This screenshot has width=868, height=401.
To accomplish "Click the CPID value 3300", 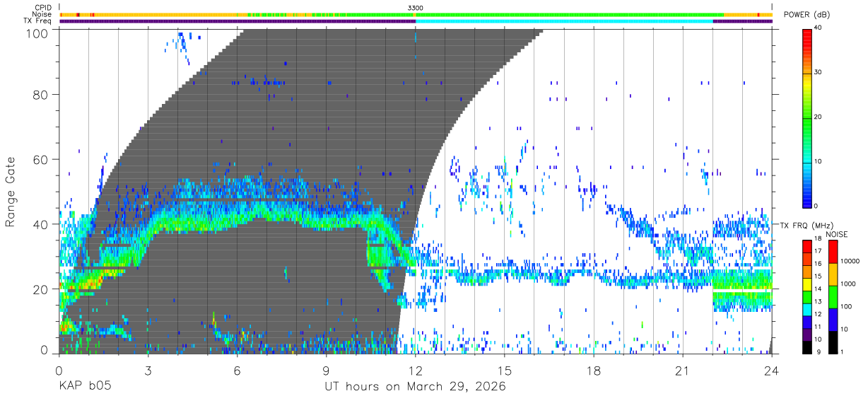I will [416, 7].
